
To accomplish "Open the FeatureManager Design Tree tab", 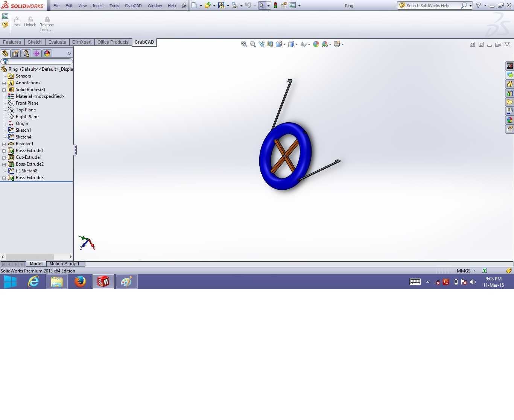I will click(x=5, y=53).
